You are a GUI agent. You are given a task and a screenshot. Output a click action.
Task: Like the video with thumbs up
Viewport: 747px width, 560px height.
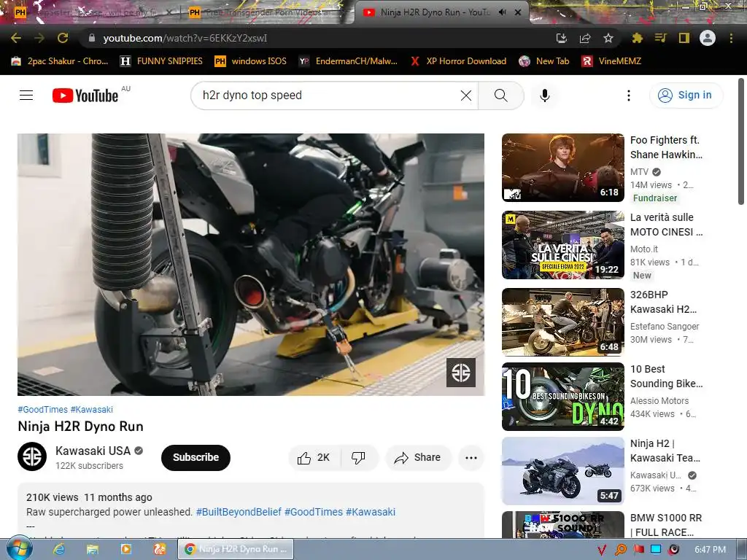tap(314, 458)
